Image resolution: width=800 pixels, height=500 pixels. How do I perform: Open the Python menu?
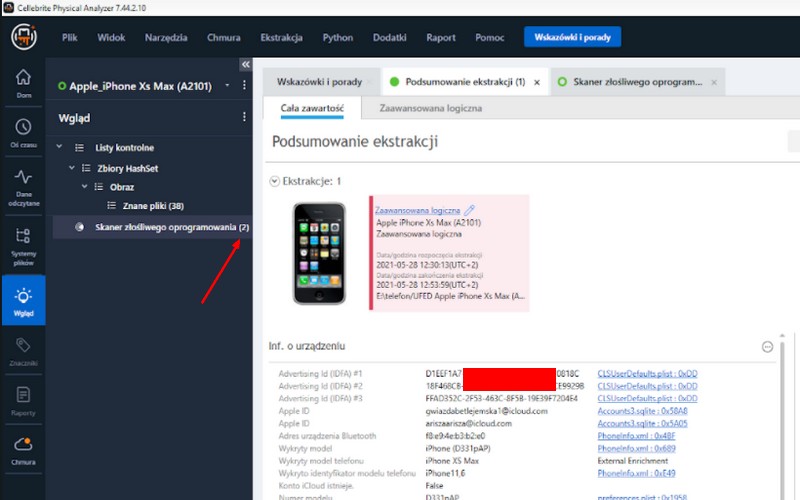[x=338, y=37]
